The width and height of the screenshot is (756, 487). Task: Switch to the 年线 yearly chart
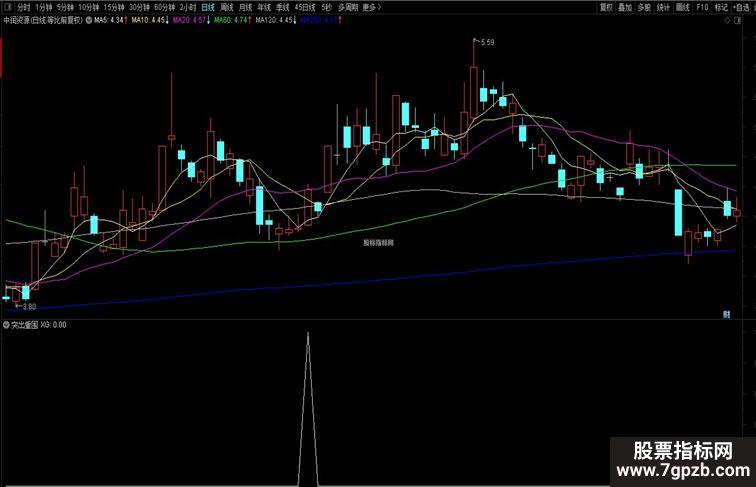264,7
